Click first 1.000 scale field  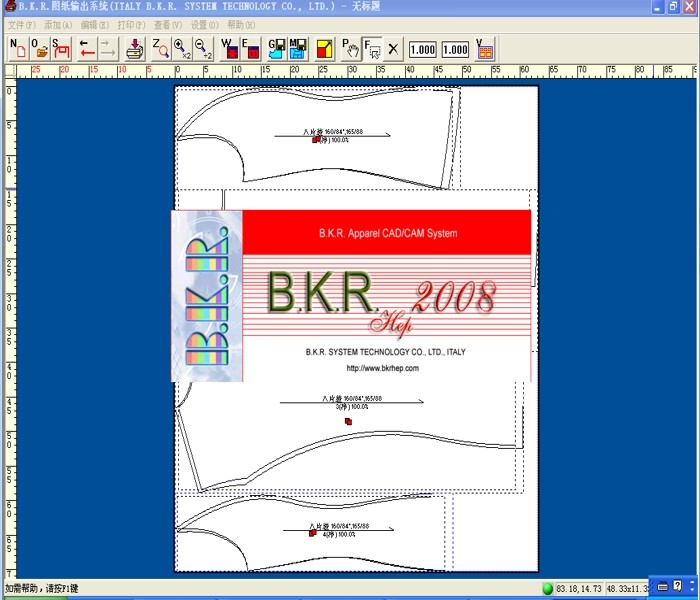422,50
